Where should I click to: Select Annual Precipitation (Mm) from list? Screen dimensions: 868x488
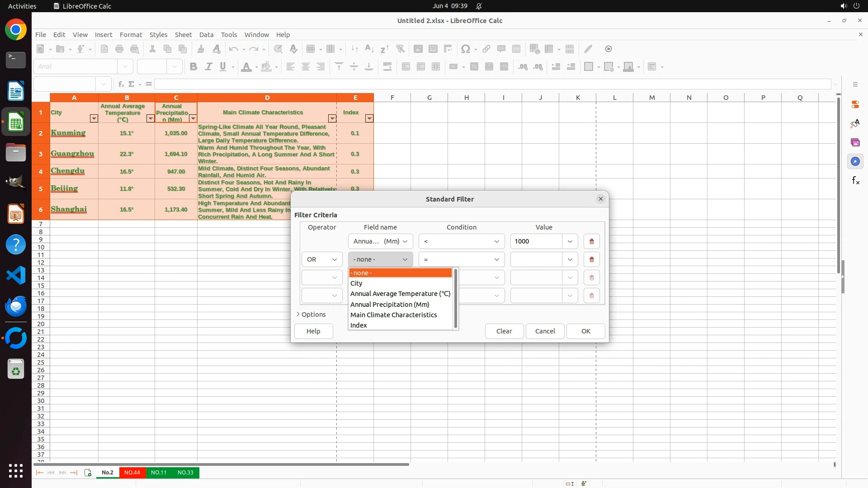(x=390, y=305)
